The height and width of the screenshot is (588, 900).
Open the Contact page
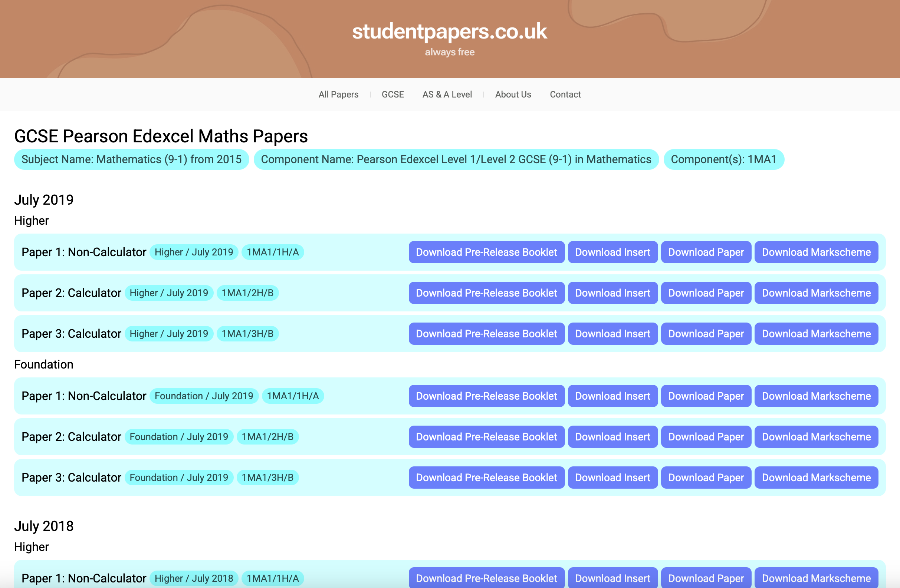click(x=565, y=95)
